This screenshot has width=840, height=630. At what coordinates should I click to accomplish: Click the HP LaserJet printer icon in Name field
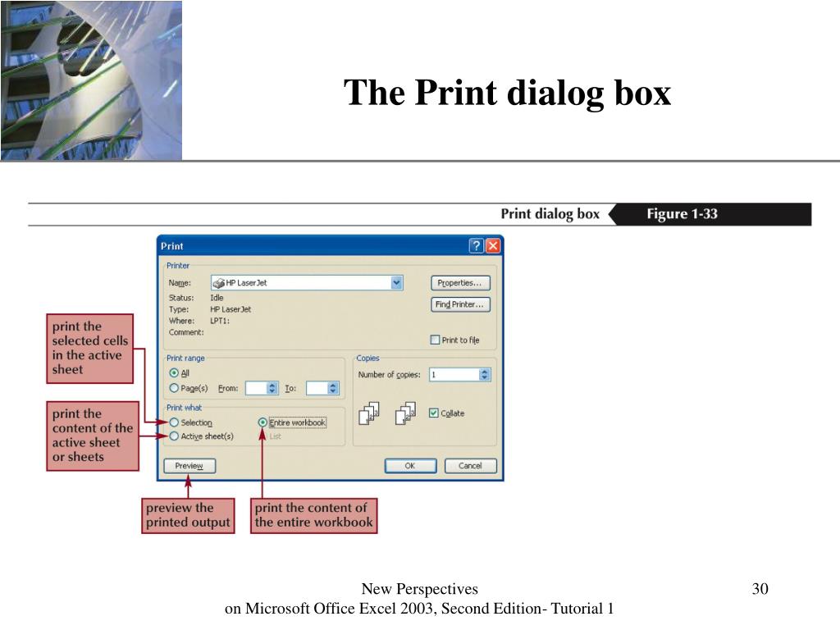tap(218, 283)
